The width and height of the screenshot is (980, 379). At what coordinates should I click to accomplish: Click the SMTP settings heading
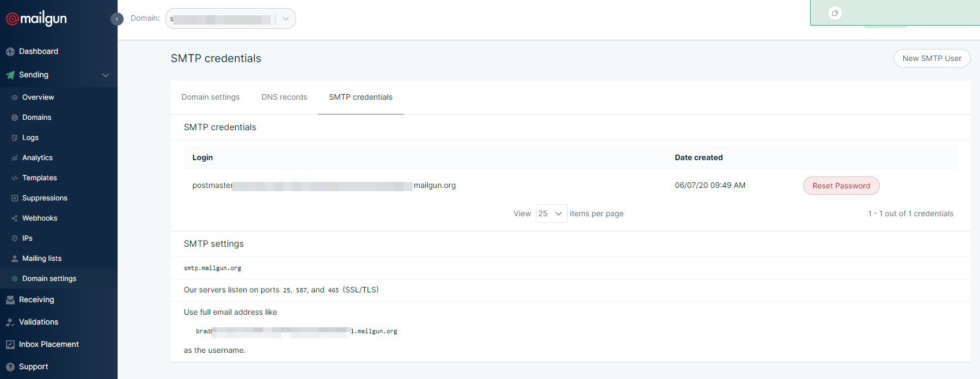[x=213, y=243]
